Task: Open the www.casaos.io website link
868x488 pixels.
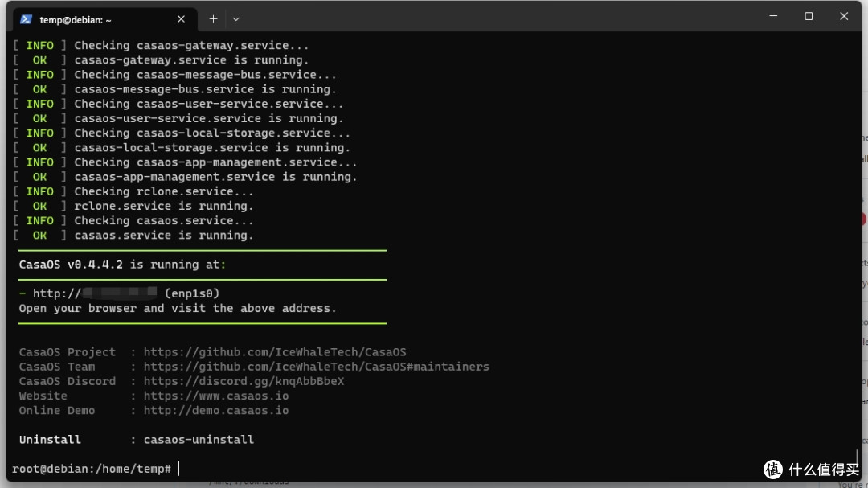Action: pyautogui.click(x=215, y=396)
